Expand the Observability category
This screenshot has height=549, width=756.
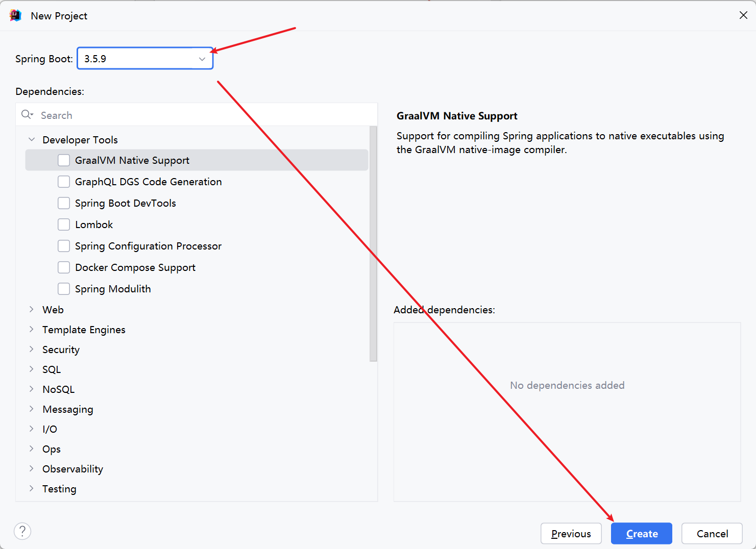[x=32, y=469]
